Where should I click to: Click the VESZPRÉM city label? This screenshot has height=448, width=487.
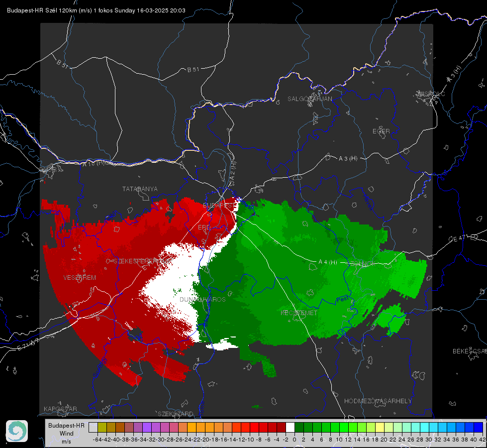click(80, 278)
